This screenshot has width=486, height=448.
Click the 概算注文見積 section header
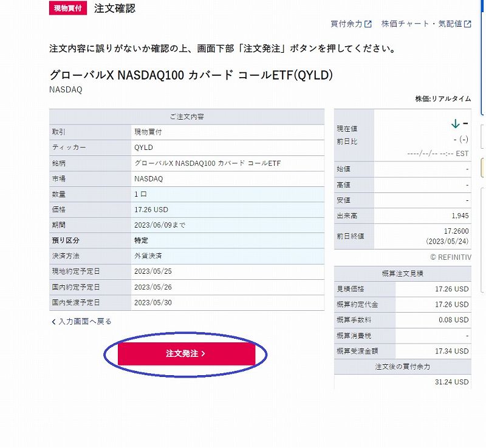pos(403,274)
